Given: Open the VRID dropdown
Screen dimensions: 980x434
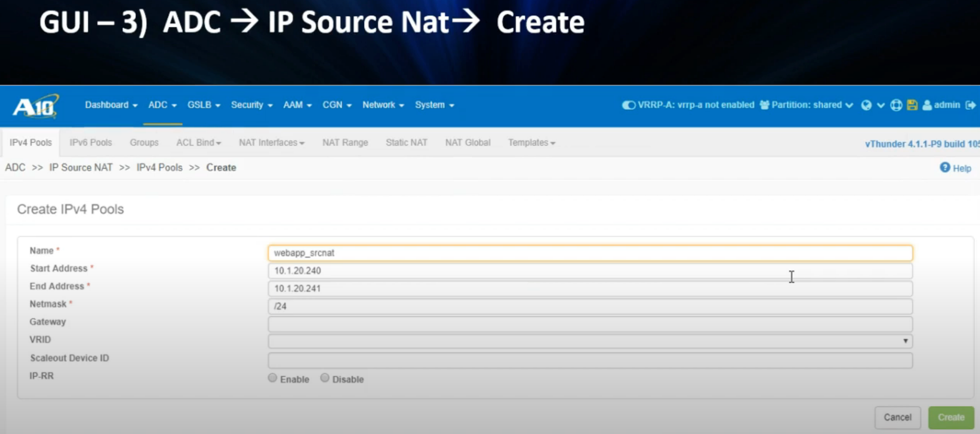Looking at the screenshot, I should pyautogui.click(x=590, y=341).
